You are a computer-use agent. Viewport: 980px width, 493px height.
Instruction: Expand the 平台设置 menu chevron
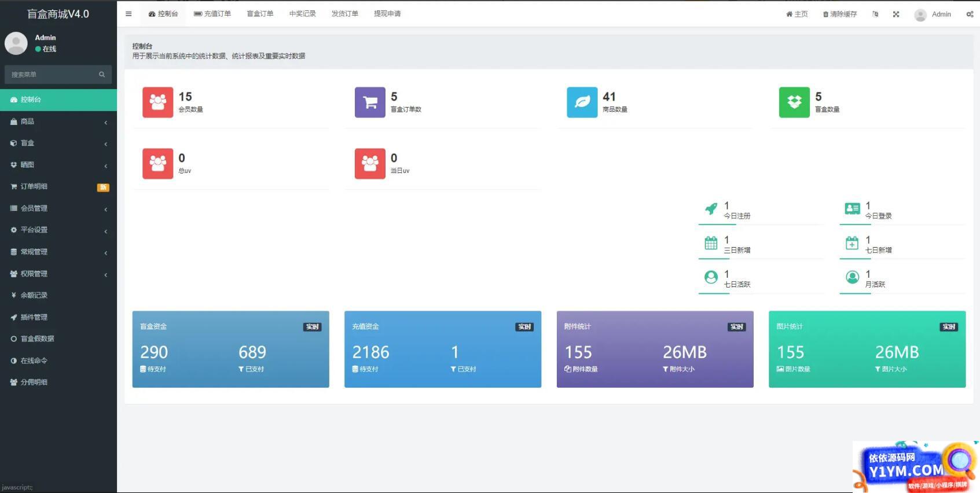tap(106, 231)
